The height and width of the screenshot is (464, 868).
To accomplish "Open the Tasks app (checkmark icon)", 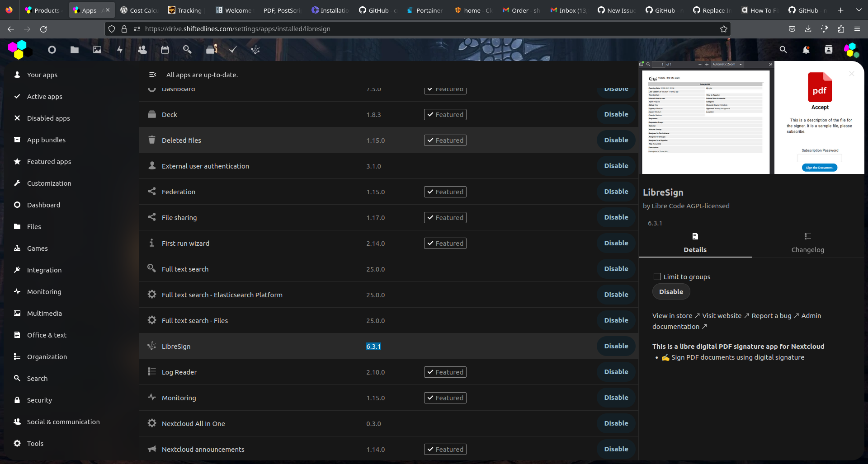I will tap(232, 50).
